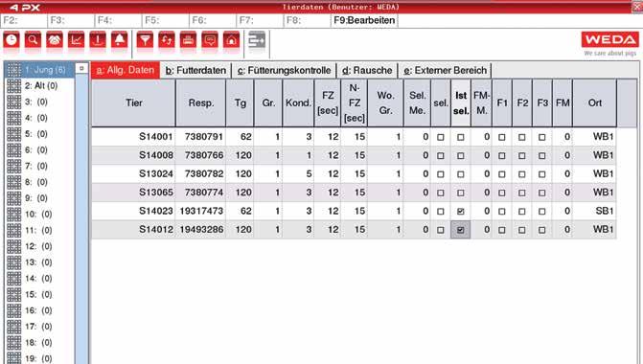Click the printer icon in toolbar
The height and width of the screenshot is (364, 643).
click(188, 40)
